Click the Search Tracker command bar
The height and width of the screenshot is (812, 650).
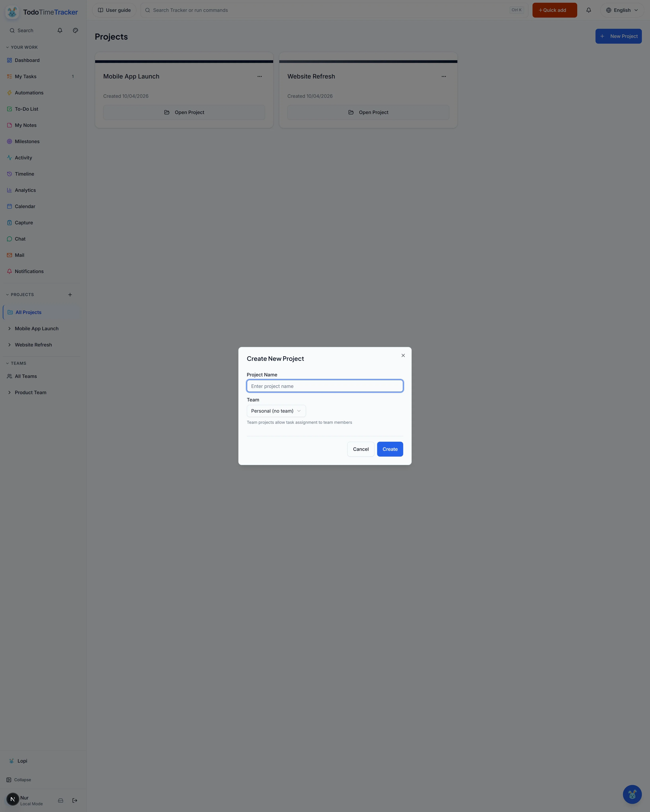coord(334,10)
